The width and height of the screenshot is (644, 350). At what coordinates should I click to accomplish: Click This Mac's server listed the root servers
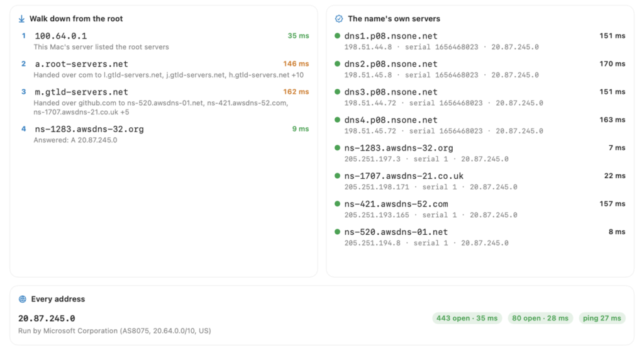pos(101,47)
